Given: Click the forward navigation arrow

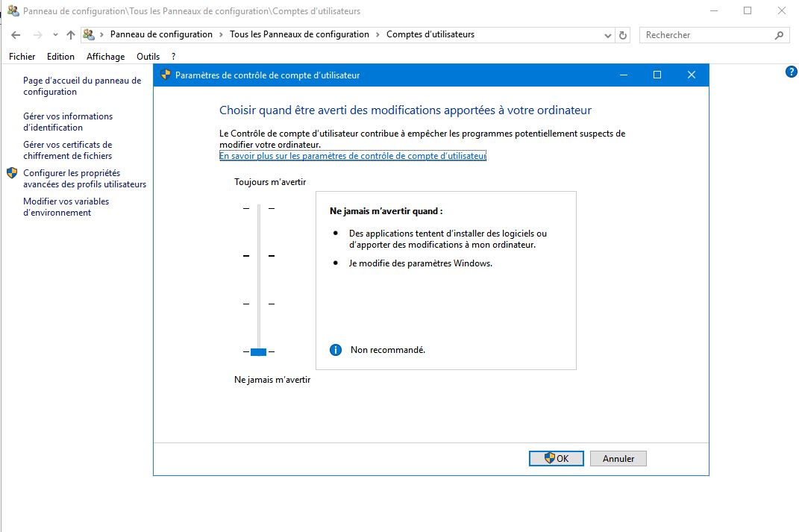Looking at the screenshot, I should pos(37,35).
